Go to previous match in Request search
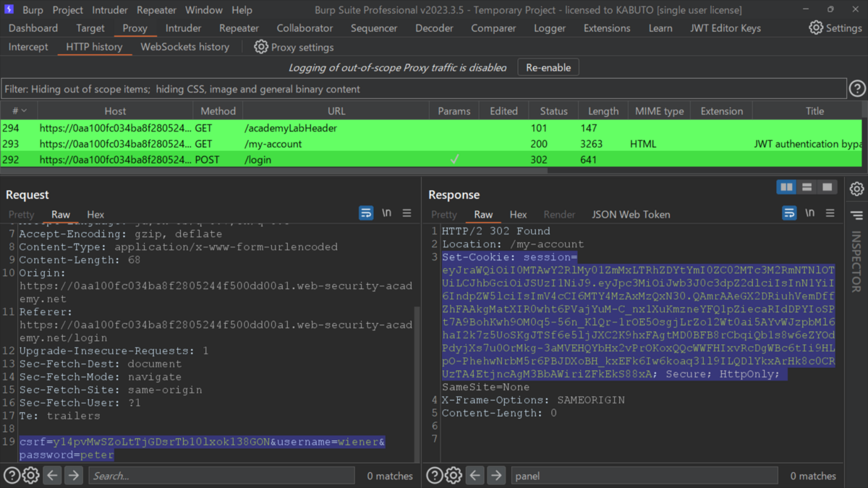This screenshot has height=488, width=868. coord(52,476)
